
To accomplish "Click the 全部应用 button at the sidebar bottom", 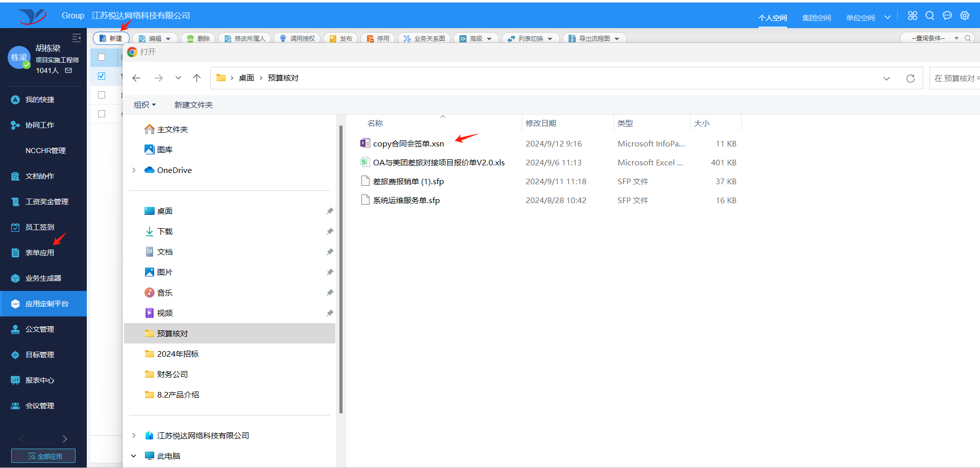I will click(x=43, y=456).
